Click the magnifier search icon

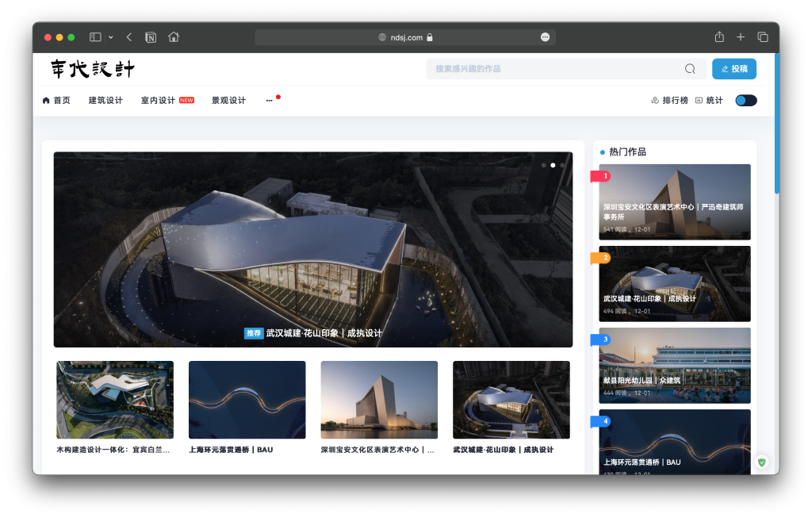point(690,69)
